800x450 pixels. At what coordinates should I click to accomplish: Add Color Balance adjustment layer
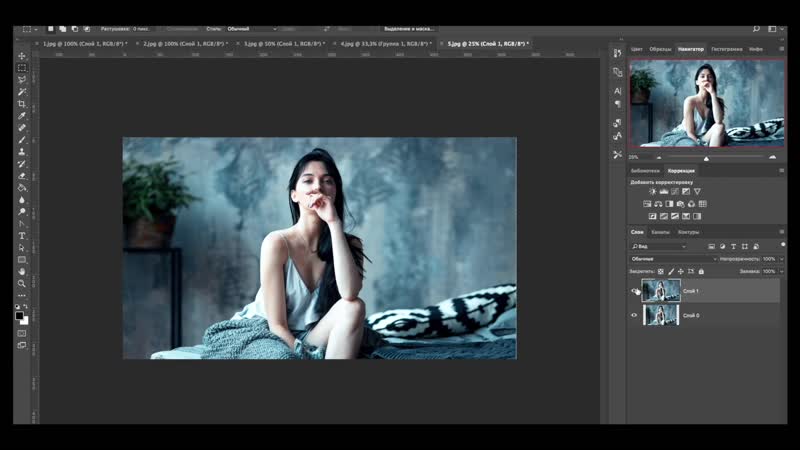[x=658, y=204]
